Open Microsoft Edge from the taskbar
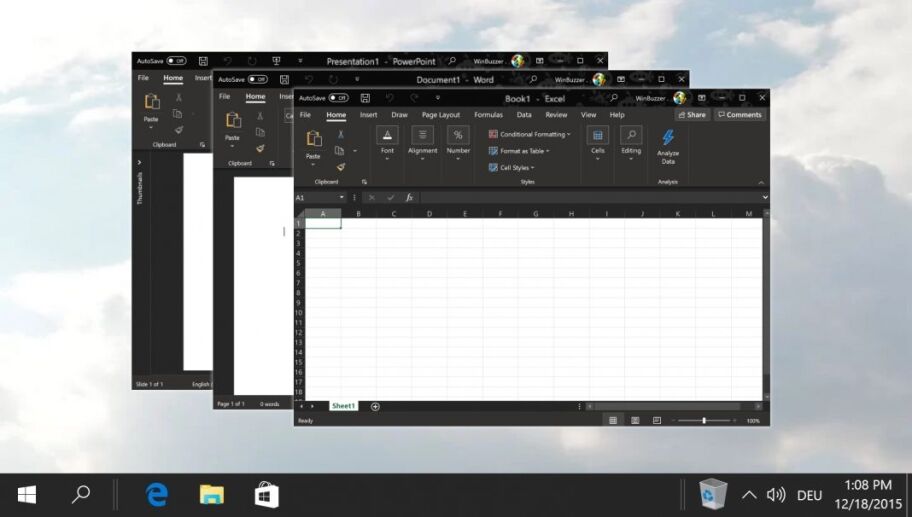 coord(156,495)
